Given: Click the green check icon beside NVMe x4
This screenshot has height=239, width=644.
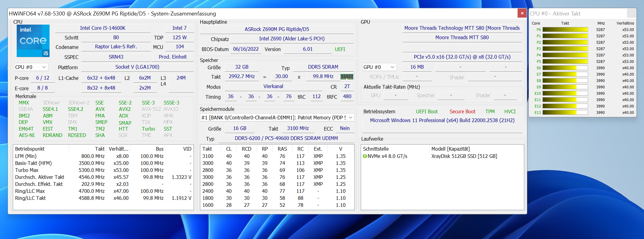Looking at the screenshot, I should (x=365, y=156).
